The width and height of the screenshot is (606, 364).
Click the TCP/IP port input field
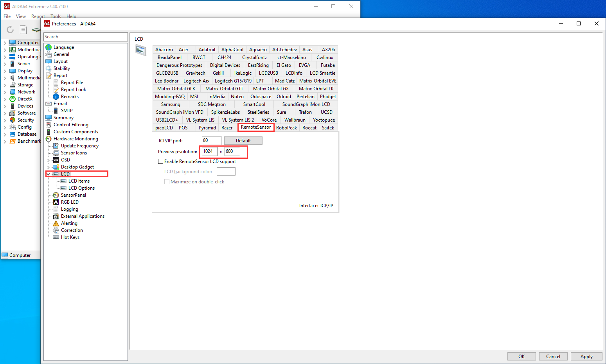tap(211, 140)
